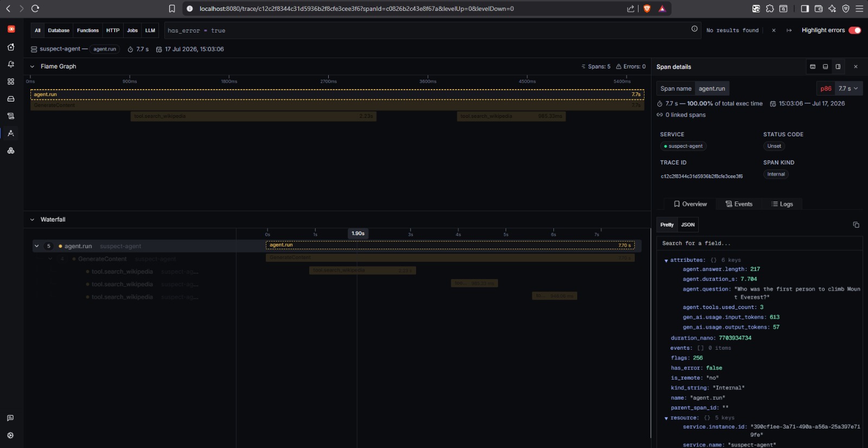Collapse the attributes JSON node
868x448 pixels.
pyautogui.click(x=666, y=261)
